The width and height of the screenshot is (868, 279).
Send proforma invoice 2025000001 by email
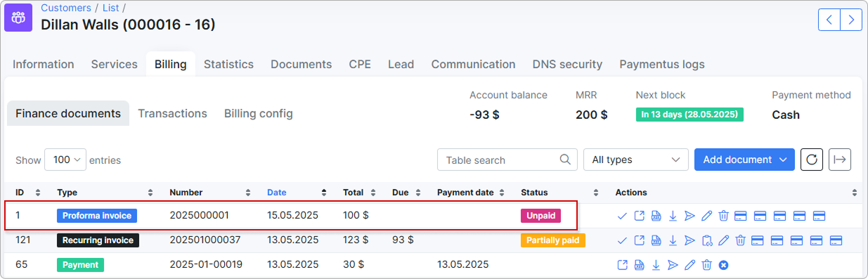689,216
